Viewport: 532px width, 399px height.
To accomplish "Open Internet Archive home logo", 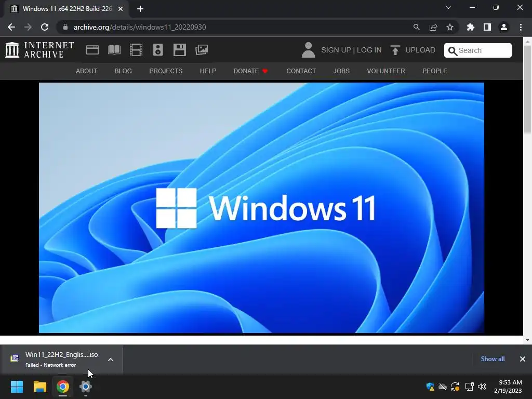I will (x=39, y=50).
